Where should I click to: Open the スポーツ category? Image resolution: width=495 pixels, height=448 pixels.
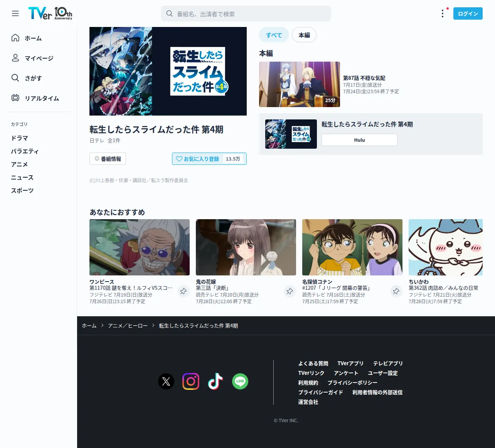(22, 190)
